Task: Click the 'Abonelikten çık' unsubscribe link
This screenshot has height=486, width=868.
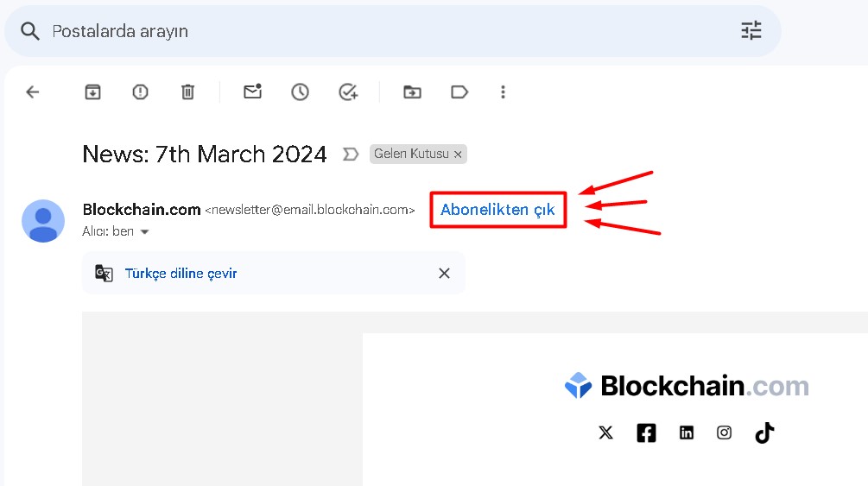Action: click(497, 210)
